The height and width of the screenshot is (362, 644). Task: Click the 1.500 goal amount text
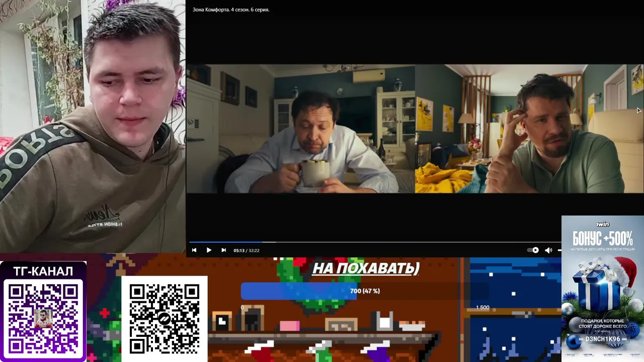[x=482, y=307]
